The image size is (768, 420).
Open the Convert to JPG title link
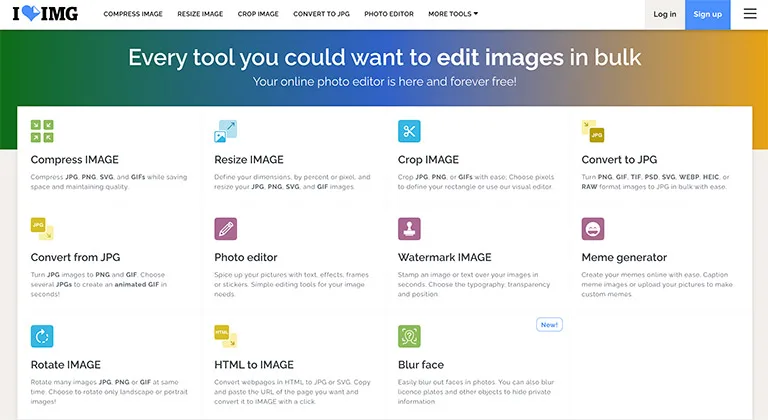pyautogui.click(x=619, y=160)
